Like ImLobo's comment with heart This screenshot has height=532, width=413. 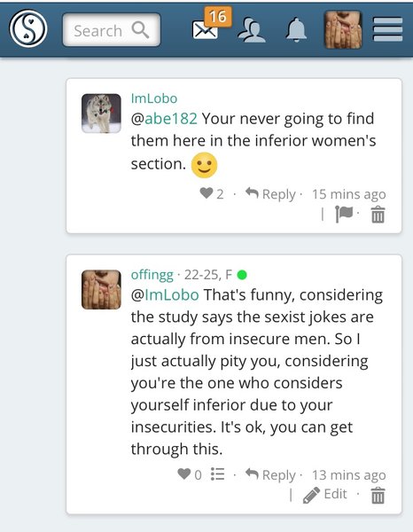tap(206, 193)
